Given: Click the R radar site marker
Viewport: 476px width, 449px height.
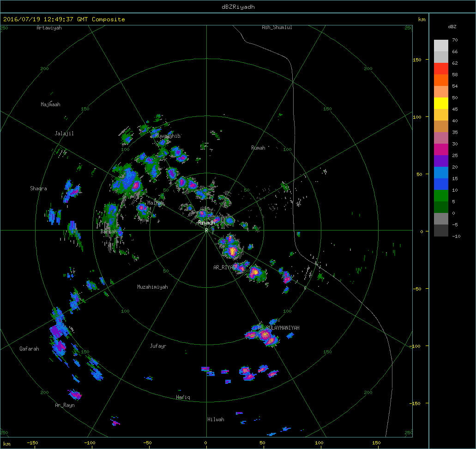Looking at the screenshot, I should pos(206,230).
